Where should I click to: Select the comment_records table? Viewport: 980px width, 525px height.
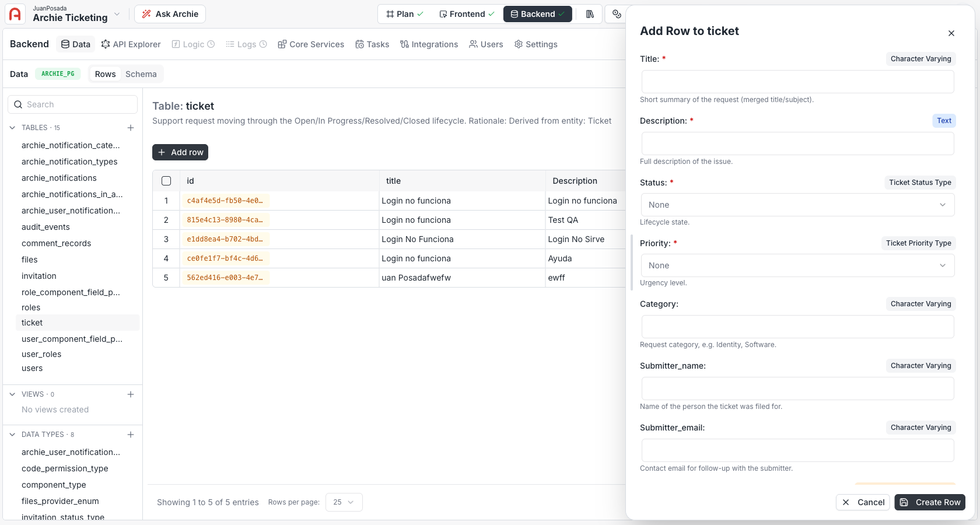tap(56, 243)
